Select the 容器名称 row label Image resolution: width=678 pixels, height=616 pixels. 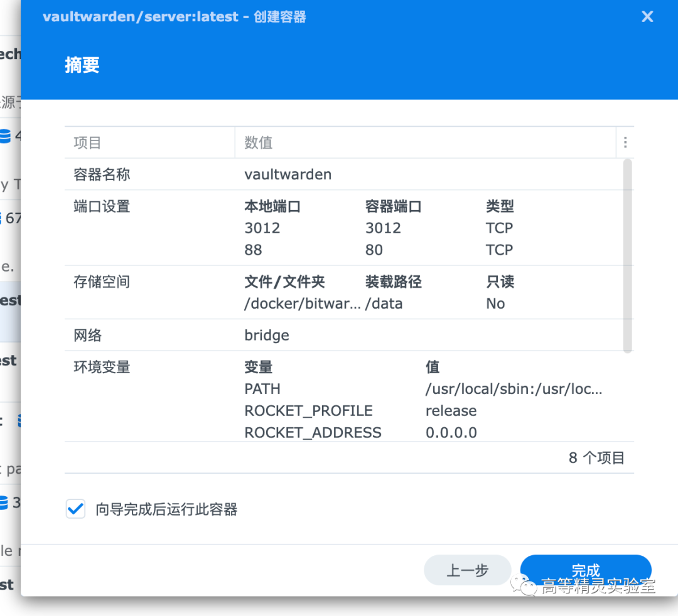102,174
